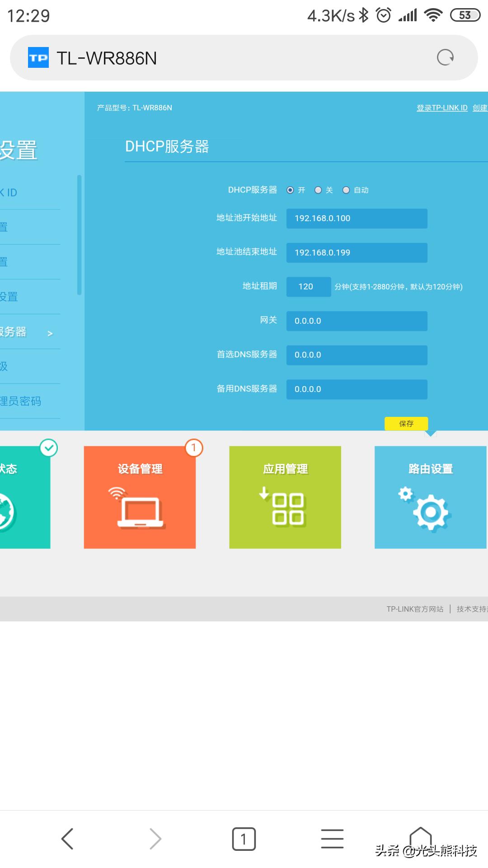The image size is (488, 868).
Task: Open the 路由设置 router settings tile
Action: coord(431,497)
